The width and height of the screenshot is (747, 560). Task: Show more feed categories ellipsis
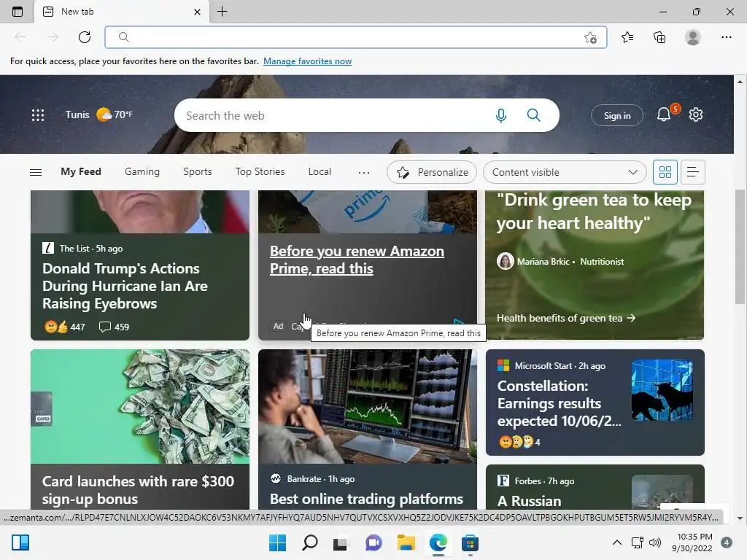point(364,172)
